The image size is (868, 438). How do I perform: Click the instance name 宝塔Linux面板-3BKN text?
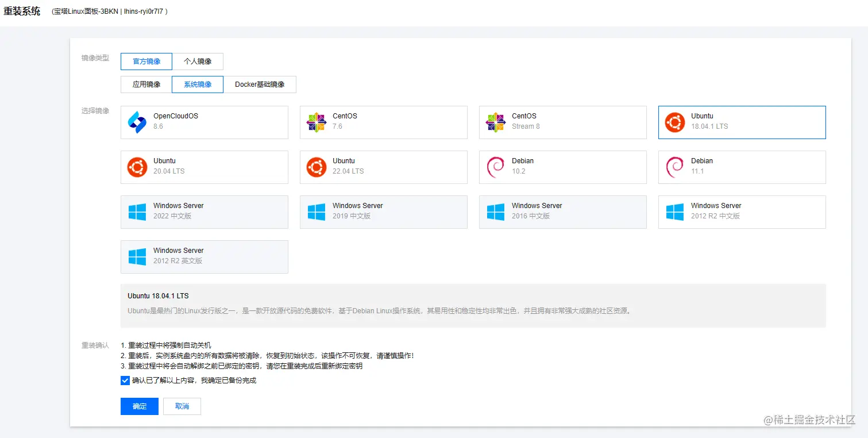(x=86, y=11)
